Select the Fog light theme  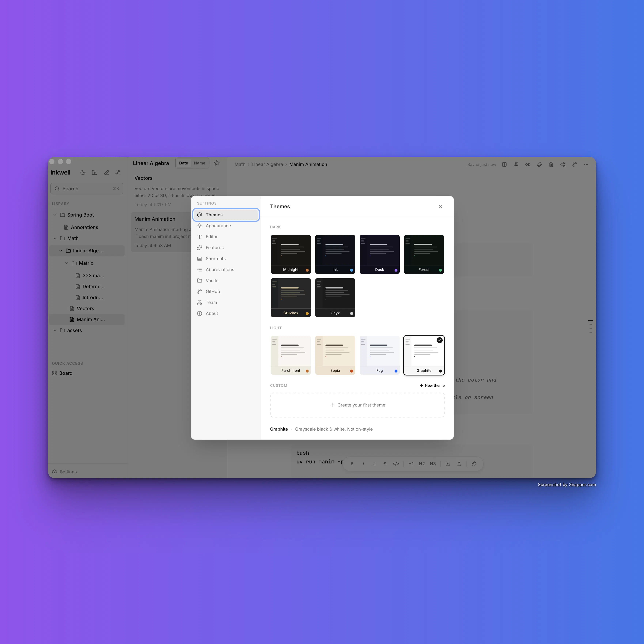[379, 355]
